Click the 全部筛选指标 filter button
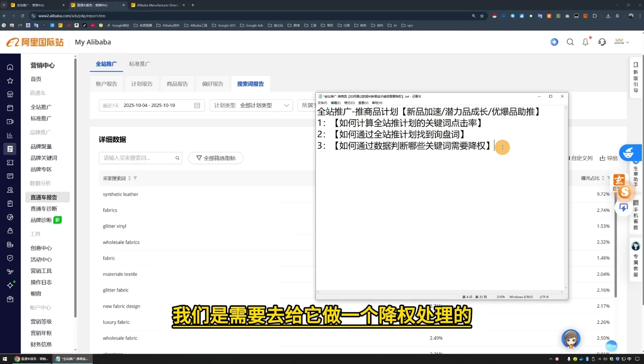This screenshot has width=644, height=364. (216, 158)
